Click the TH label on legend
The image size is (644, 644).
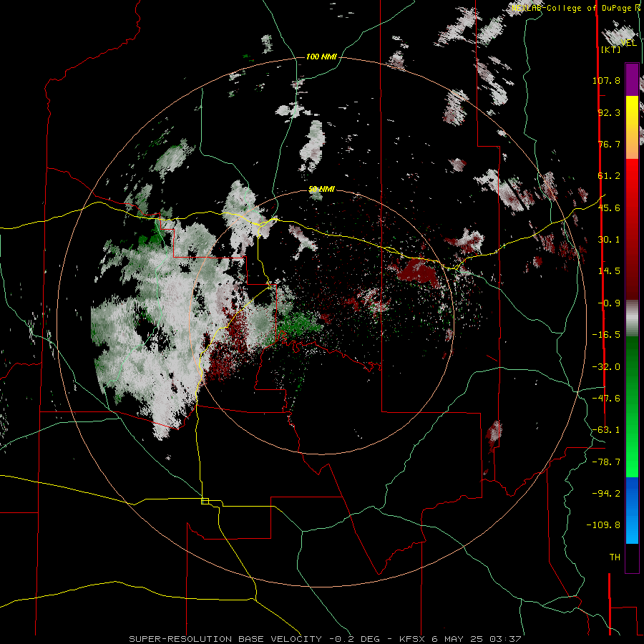pyautogui.click(x=615, y=557)
